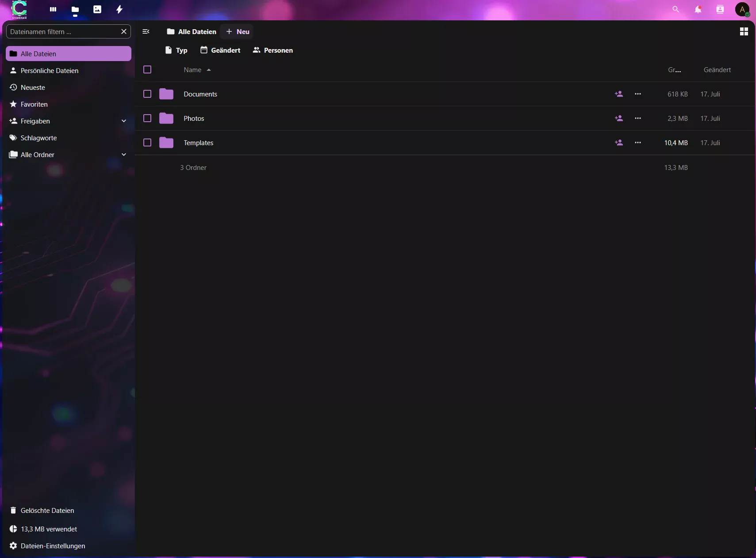
Task: Open notifications bell
Action: [698, 9]
